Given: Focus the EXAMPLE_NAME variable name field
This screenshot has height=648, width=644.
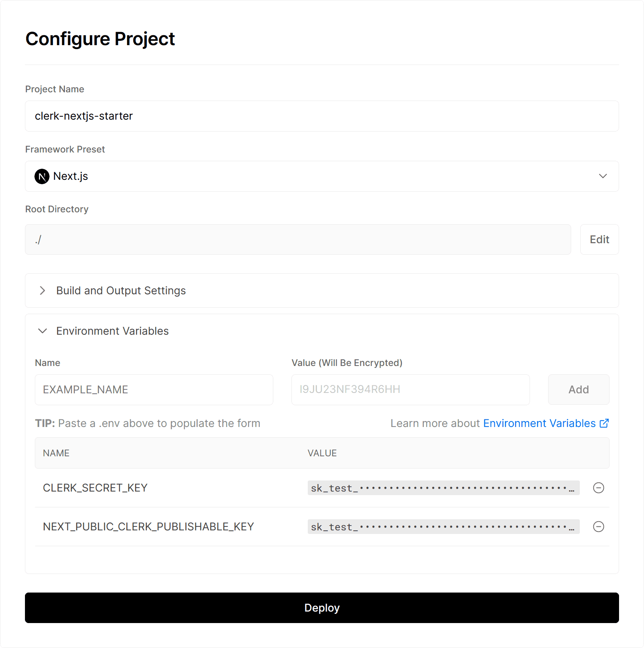Looking at the screenshot, I should click(154, 389).
